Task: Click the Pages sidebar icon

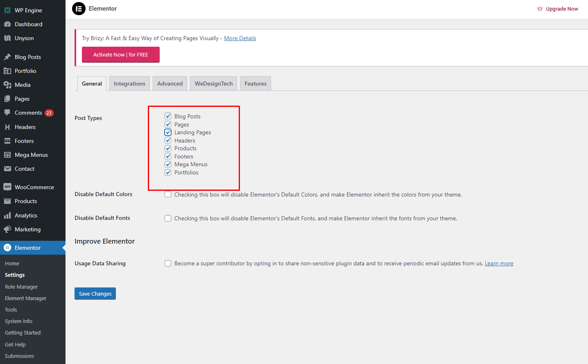Action: (x=7, y=99)
